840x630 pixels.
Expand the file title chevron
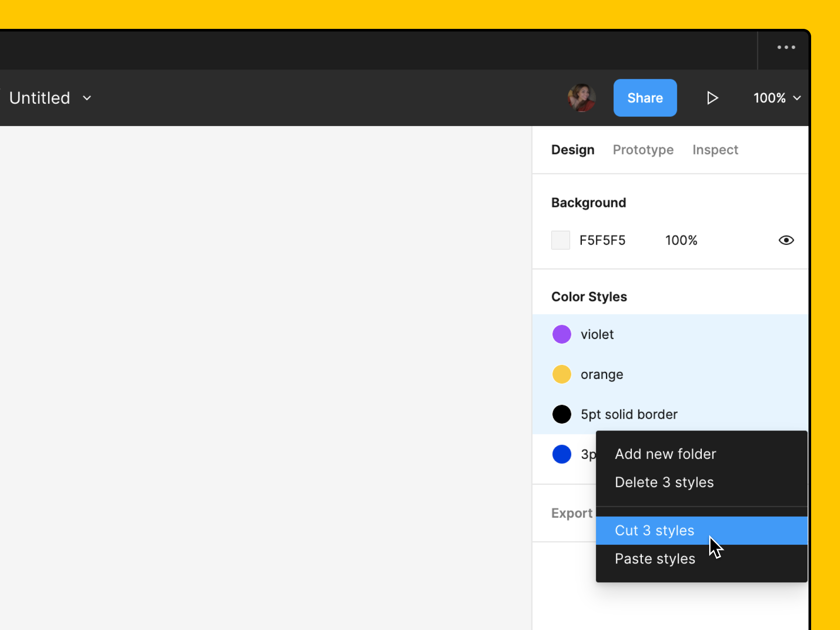tap(86, 98)
